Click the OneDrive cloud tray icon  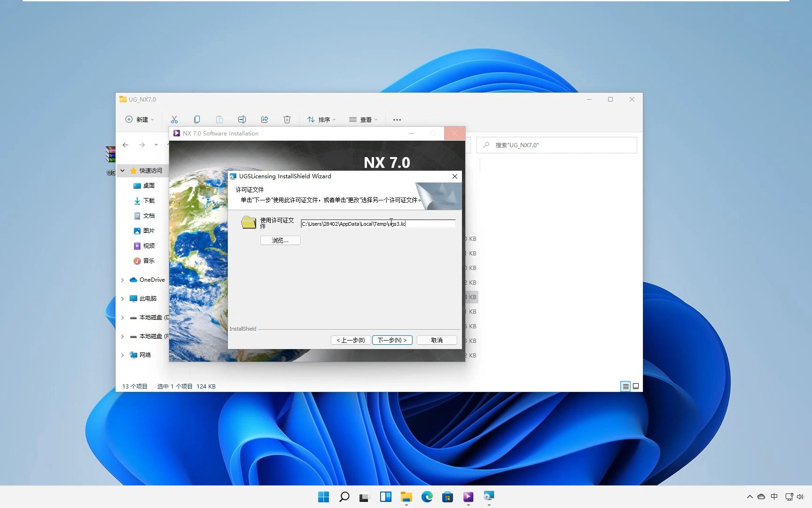coord(761,497)
